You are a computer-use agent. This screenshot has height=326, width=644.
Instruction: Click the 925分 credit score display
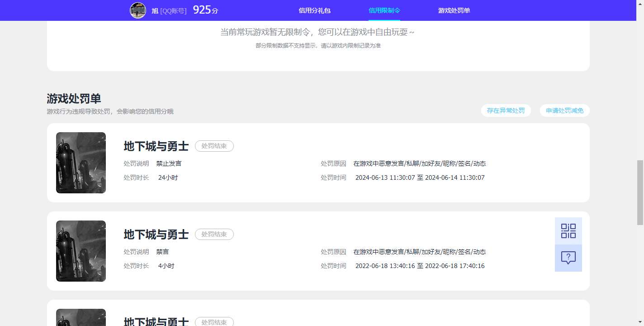[204, 10]
